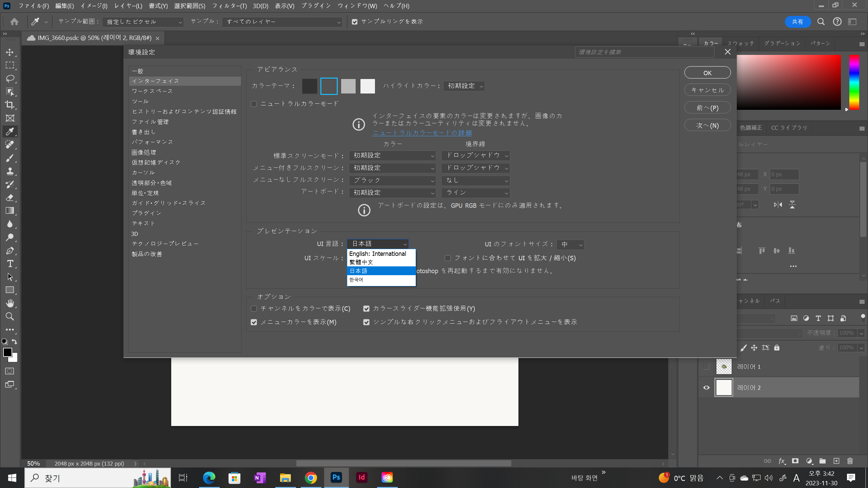
Task: Select the Eraser tool
Action: (10, 198)
